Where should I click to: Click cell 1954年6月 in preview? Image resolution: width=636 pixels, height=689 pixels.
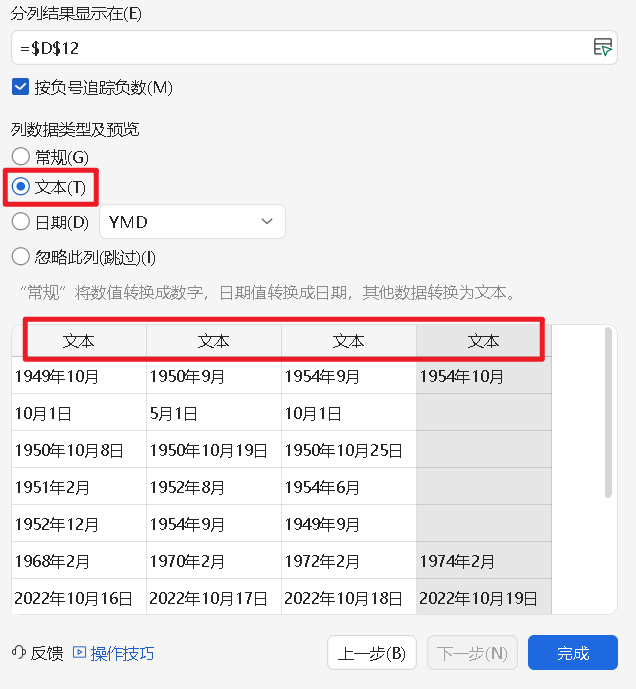click(x=349, y=487)
